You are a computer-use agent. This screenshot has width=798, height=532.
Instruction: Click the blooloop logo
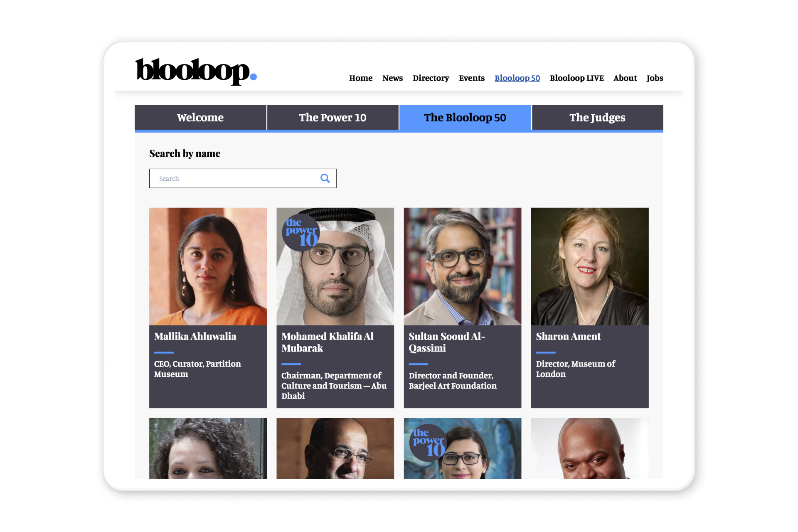coord(196,71)
